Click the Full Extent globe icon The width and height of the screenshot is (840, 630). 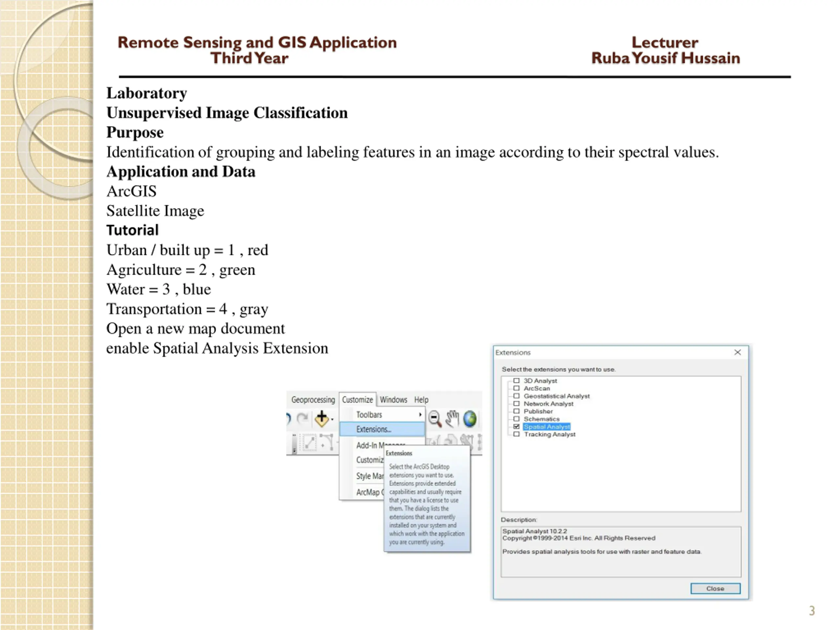[x=470, y=419]
